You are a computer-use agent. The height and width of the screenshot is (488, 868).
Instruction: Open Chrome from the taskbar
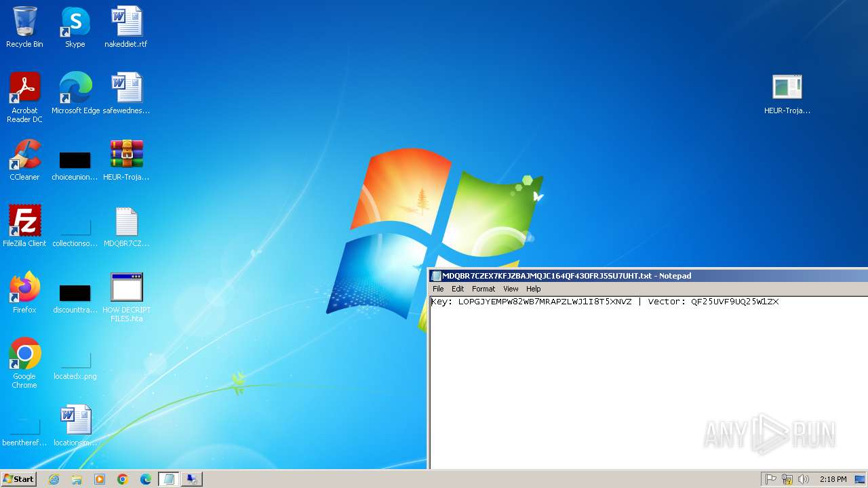[x=123, y=479]
